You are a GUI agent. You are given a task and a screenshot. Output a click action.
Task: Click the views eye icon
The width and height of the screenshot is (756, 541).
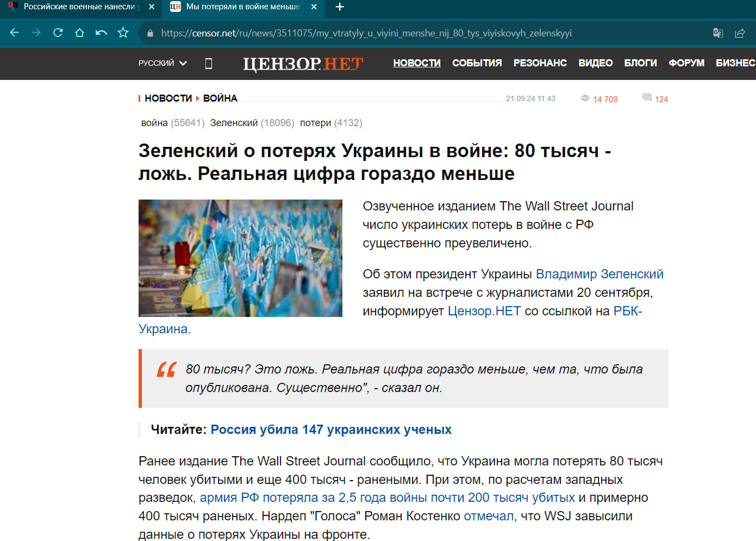pyautogui.click(x=585, y=98)
